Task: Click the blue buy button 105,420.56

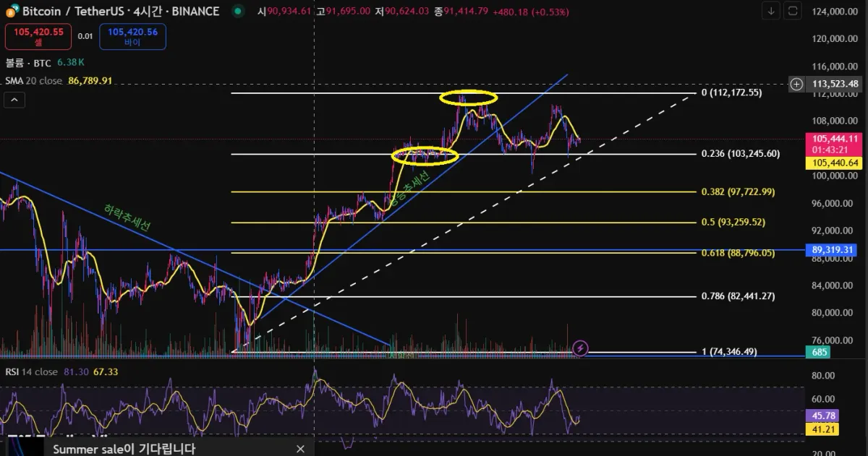Action: coord(132,36)
